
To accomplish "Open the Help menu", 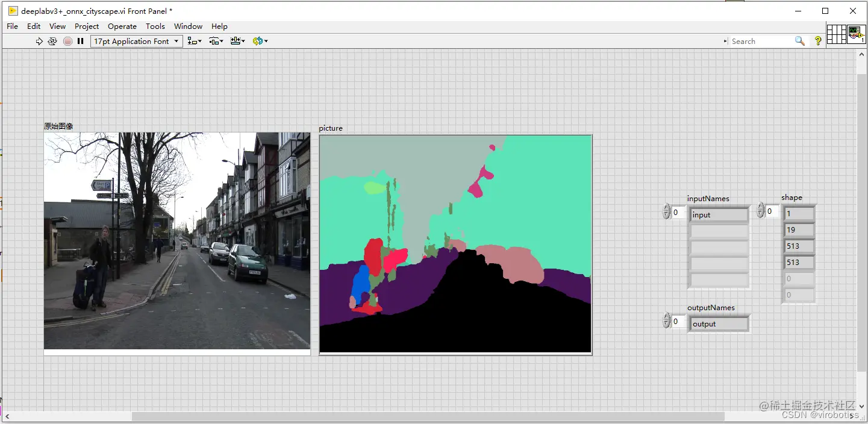I will click(x=219, y=26).
